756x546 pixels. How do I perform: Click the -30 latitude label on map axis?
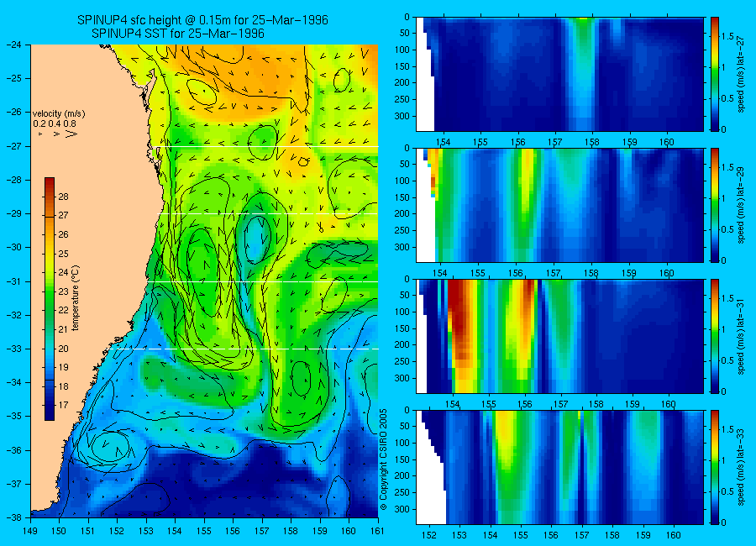pos(13,248)
